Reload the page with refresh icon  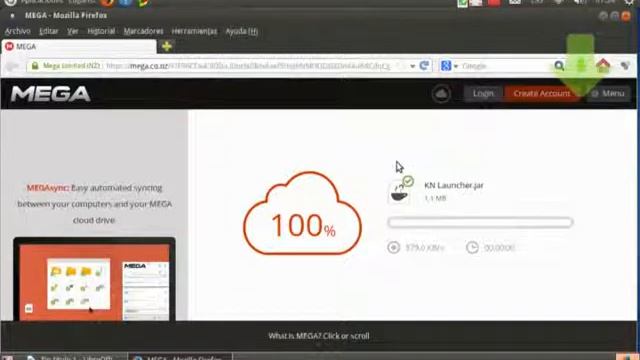424,66
